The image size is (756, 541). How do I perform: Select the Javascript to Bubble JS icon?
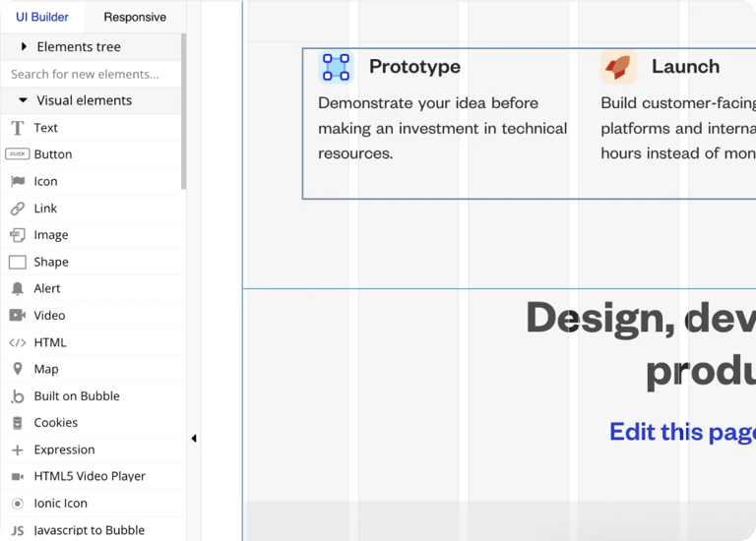coord(18,530)
